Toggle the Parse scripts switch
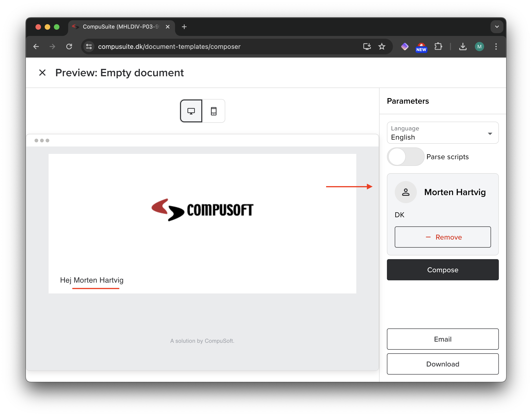532x416 pixels. click(x=406, y=157)
